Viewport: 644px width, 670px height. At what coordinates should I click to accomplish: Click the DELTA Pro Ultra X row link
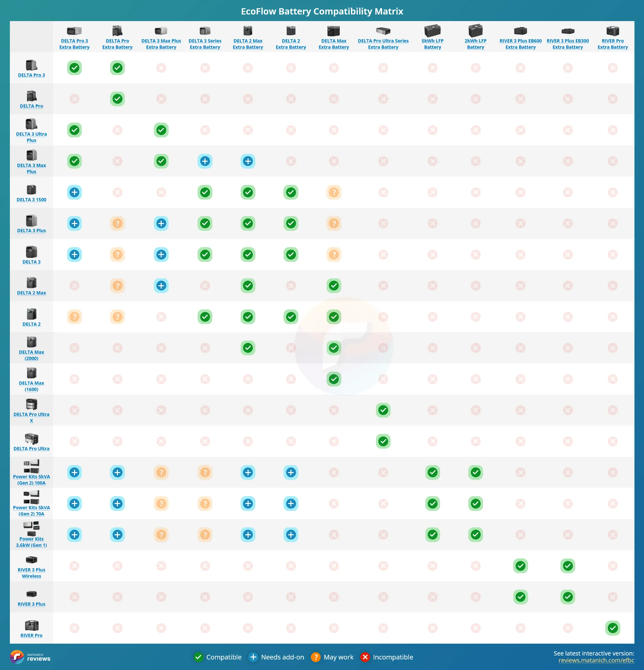point(31,417)
